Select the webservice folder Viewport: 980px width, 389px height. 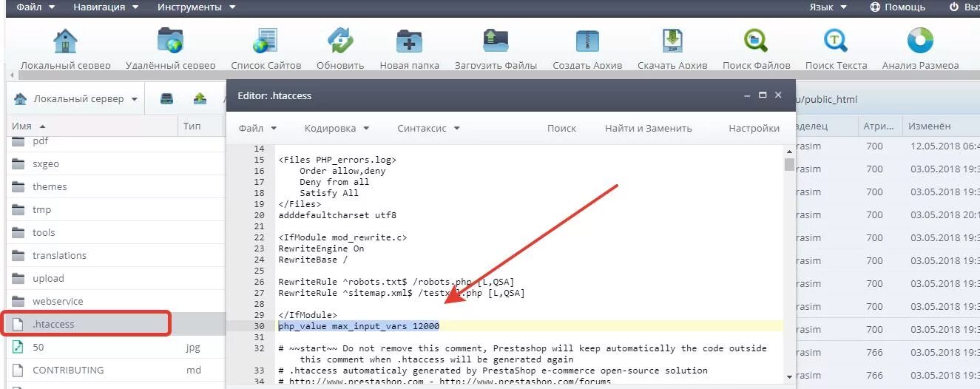[115, 301]
